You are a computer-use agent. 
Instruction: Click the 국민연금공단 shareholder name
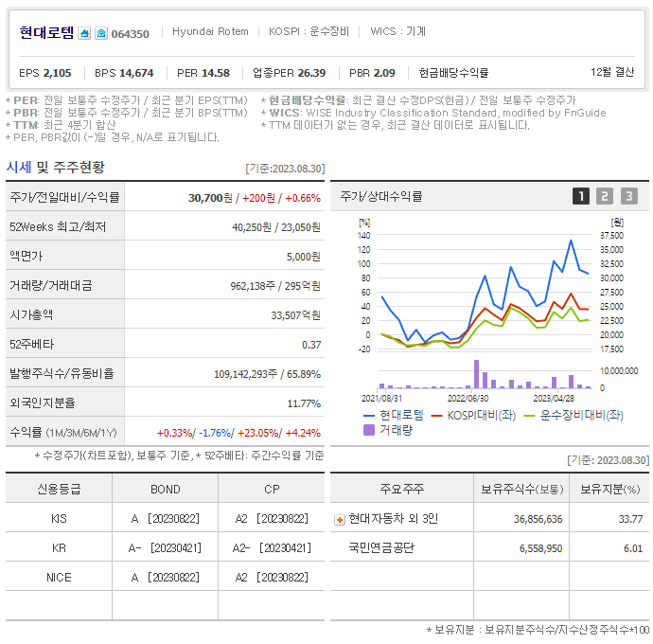pyautogui.click(x=381, y=547)
